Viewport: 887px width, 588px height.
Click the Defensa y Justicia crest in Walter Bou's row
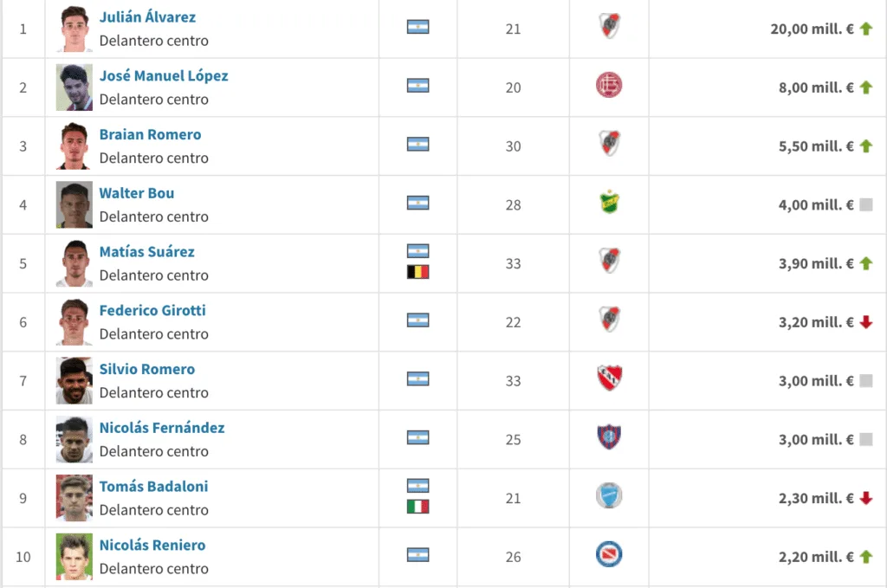609,202
